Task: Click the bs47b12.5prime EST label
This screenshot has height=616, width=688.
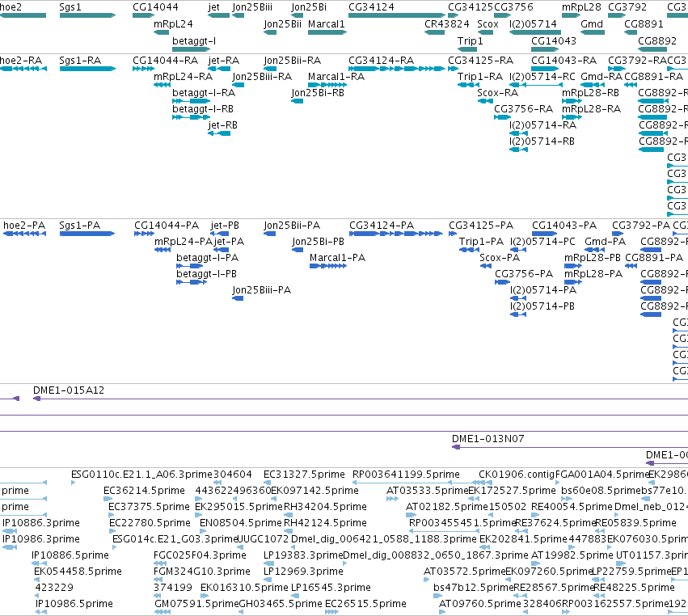Action: click(474, 588)
